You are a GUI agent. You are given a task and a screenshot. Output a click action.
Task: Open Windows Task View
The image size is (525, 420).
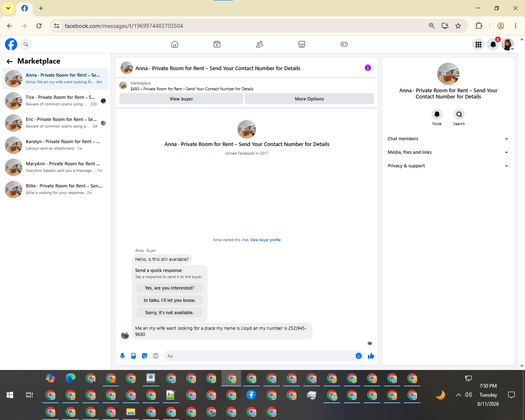(30, 395)
